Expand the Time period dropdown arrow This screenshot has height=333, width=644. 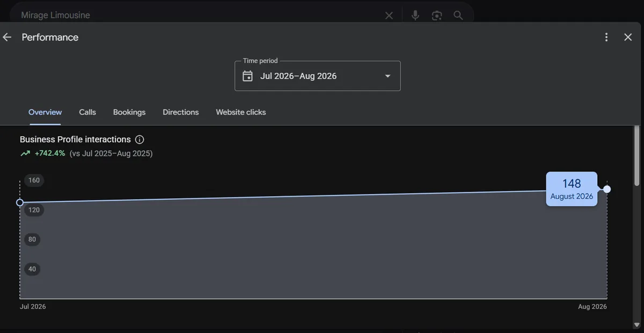pyautogui.click(x=387, y=76)
